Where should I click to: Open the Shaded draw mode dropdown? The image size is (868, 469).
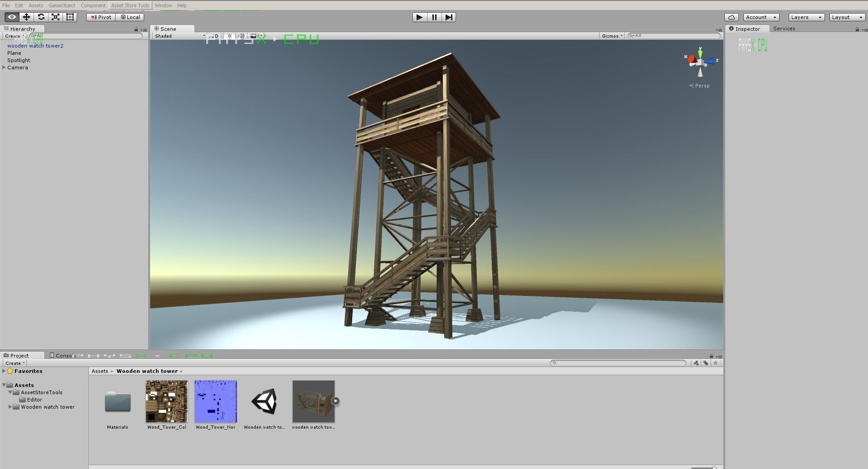coord(179,36)
